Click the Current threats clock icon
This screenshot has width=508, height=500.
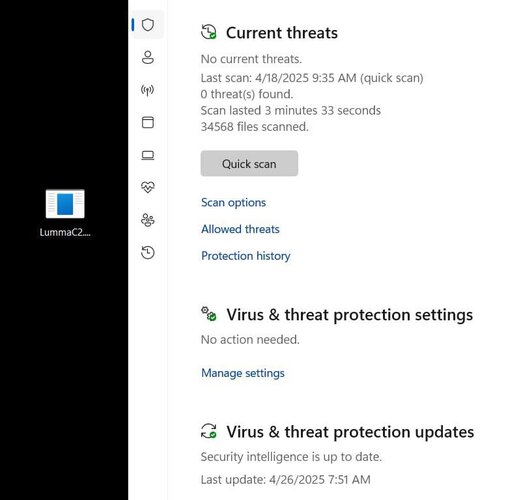209,32
